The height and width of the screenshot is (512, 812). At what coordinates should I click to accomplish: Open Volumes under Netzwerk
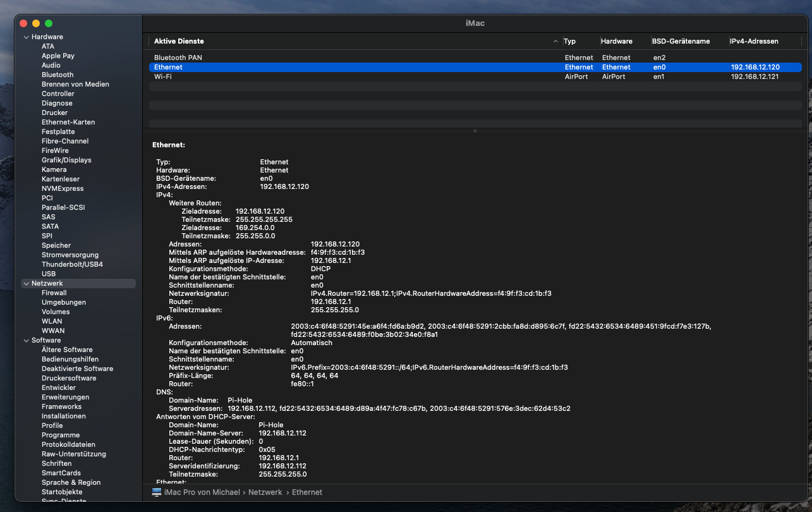[x=56, y=312]
